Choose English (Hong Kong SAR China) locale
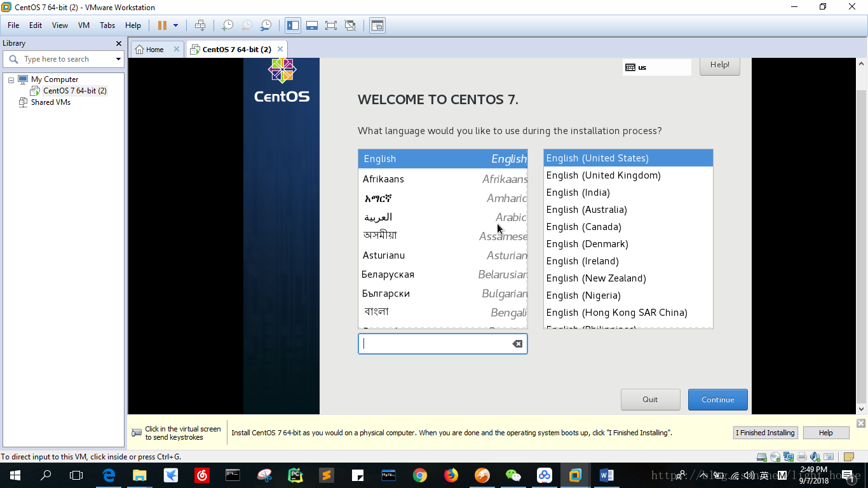Screen dimensions: 868x488 628,313
